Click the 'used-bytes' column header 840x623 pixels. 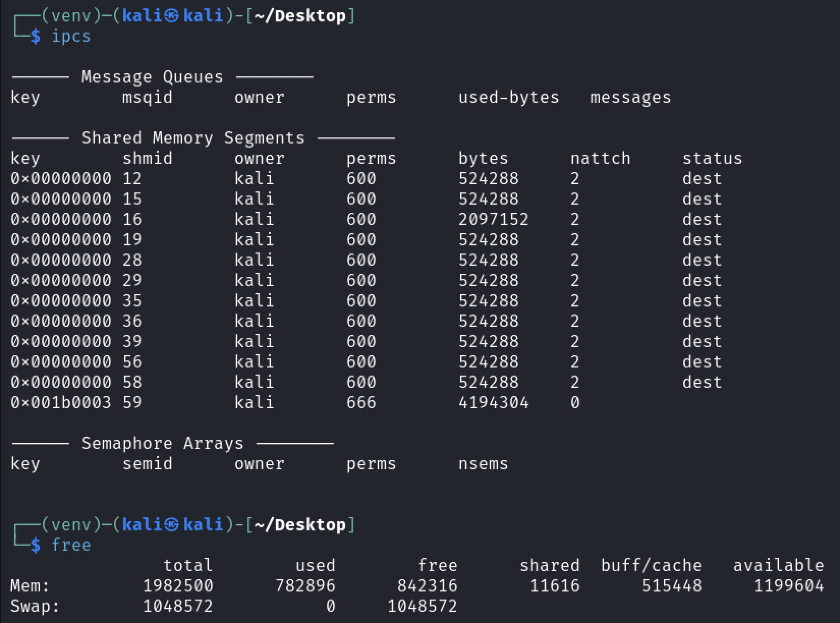point(509,97)
